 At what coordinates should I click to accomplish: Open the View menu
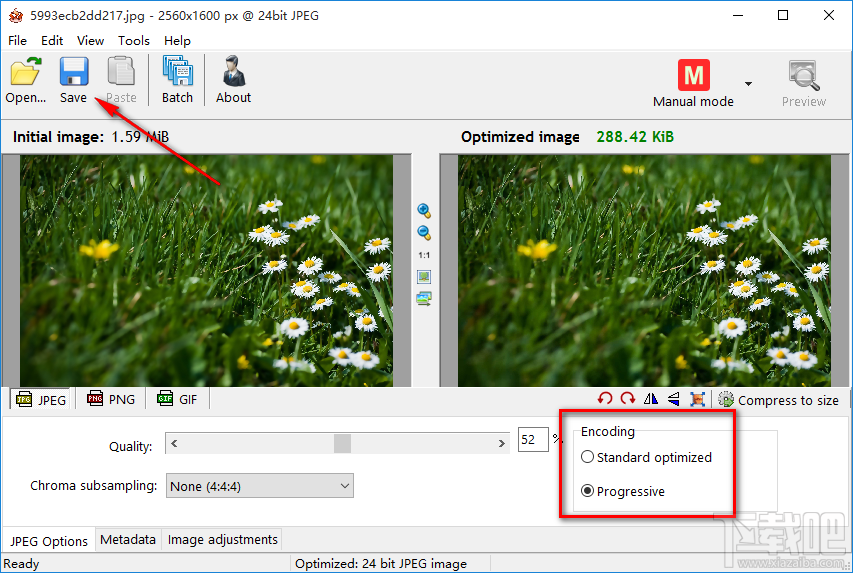pos(90,41)
